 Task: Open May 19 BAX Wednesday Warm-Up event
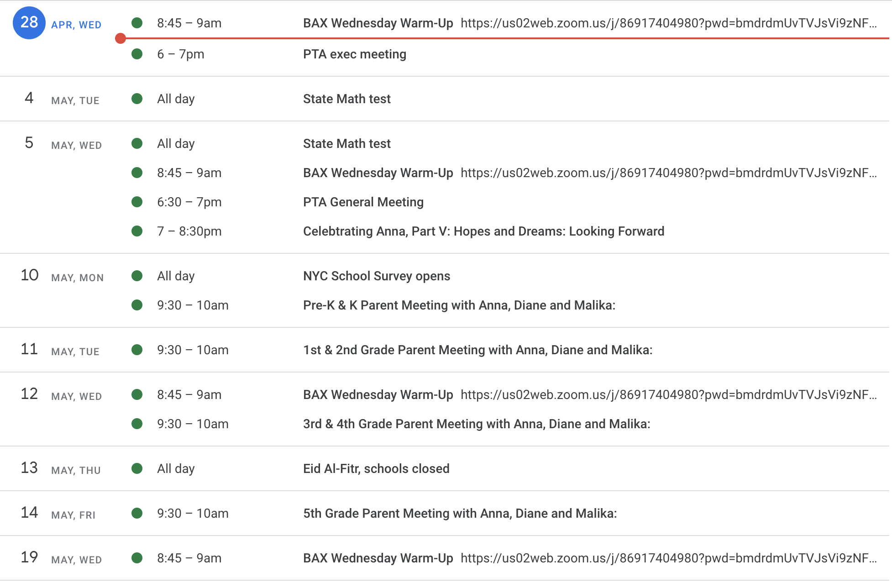tap(378, 558)
